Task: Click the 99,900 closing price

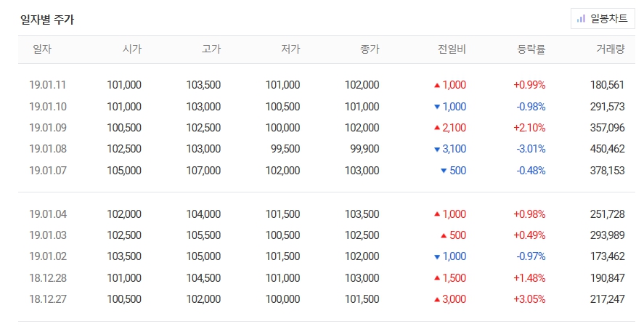Action: click(364, 149)
